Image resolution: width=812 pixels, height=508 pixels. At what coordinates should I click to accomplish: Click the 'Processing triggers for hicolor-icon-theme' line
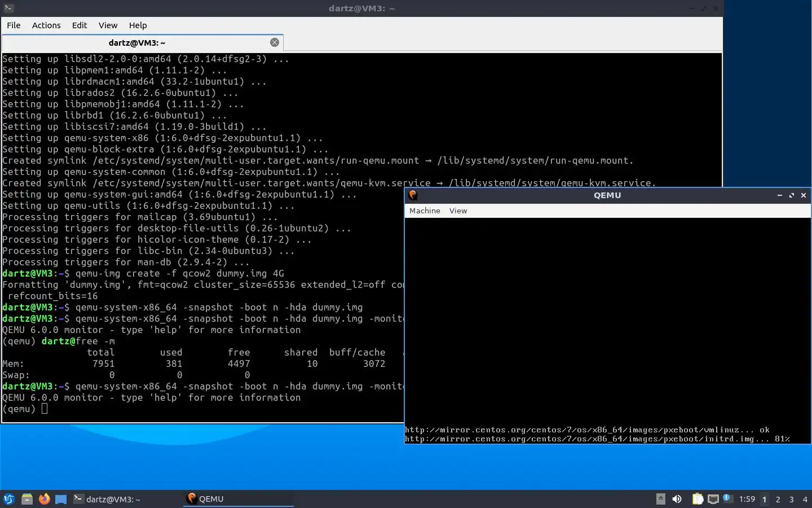(157, 239)
